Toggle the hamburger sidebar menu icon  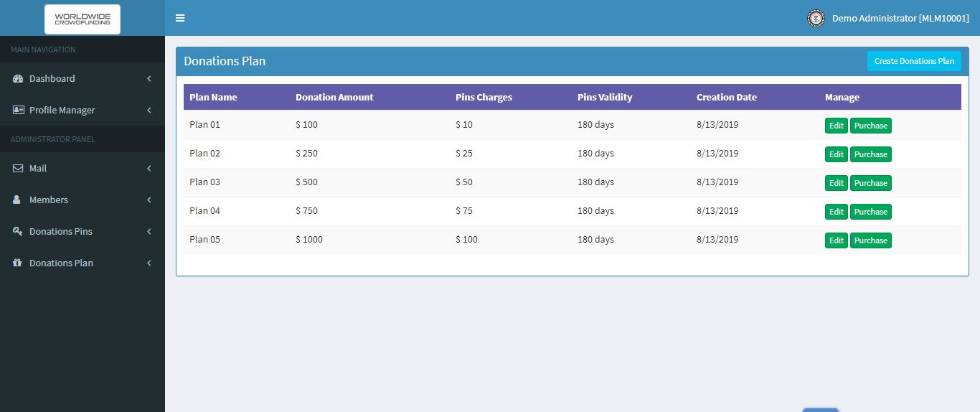[x=180, y=18]
